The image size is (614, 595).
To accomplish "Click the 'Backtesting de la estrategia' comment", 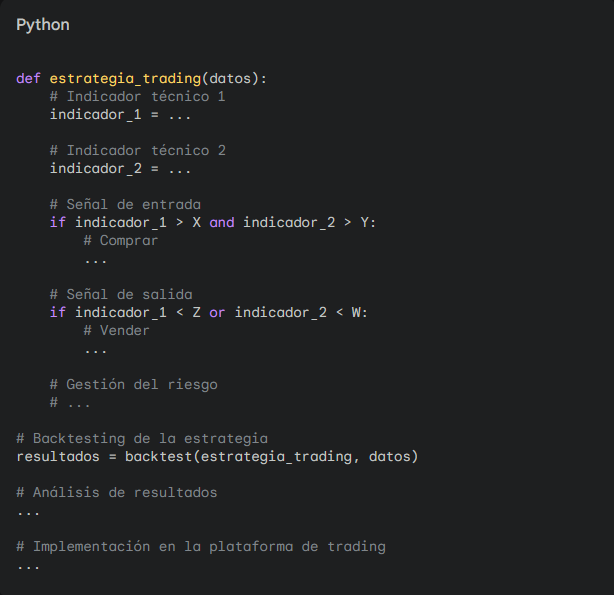I will pyautogui.click(x=142, y=438).
